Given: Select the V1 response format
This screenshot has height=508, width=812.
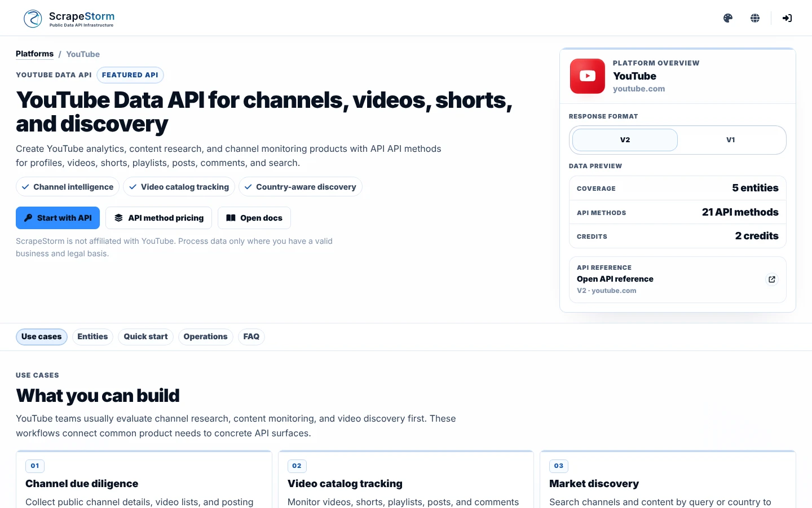Looking at the screenshot, I should (731, 140).
